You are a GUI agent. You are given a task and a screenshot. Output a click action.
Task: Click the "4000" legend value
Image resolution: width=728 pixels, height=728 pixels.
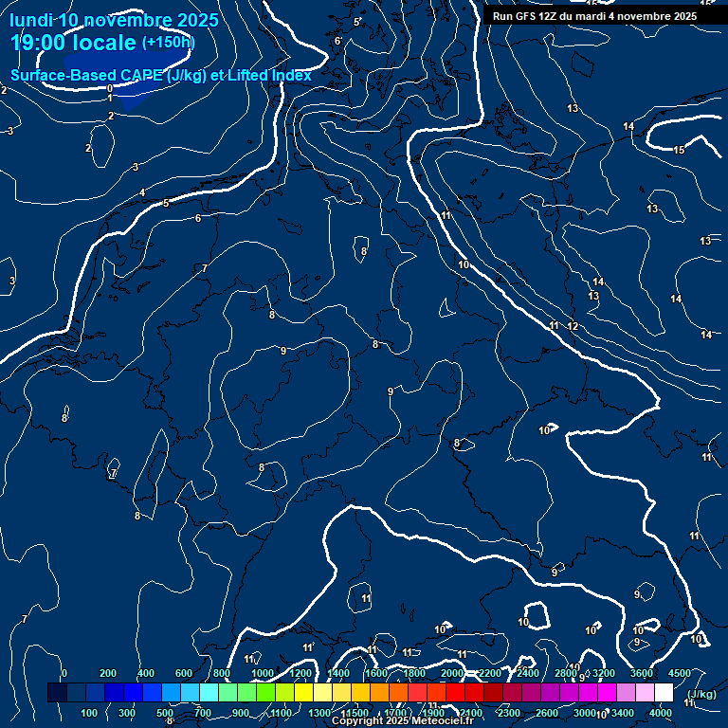click(661, 713)
